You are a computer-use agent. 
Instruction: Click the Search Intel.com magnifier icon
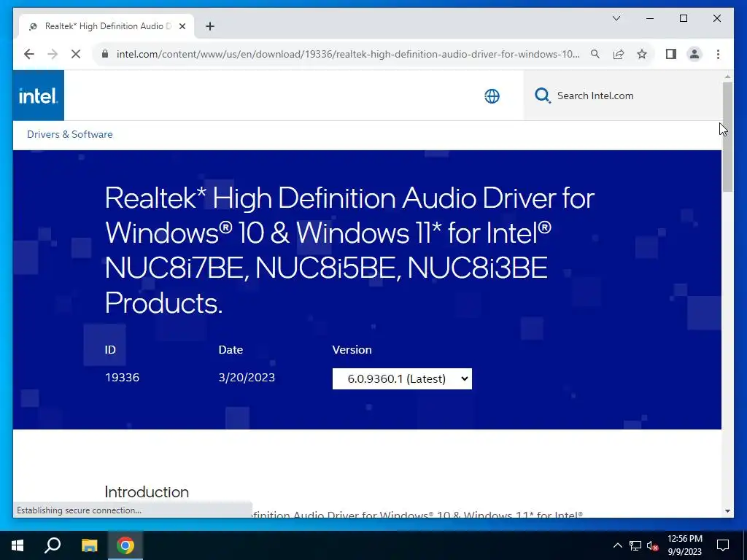pos(542,96)
